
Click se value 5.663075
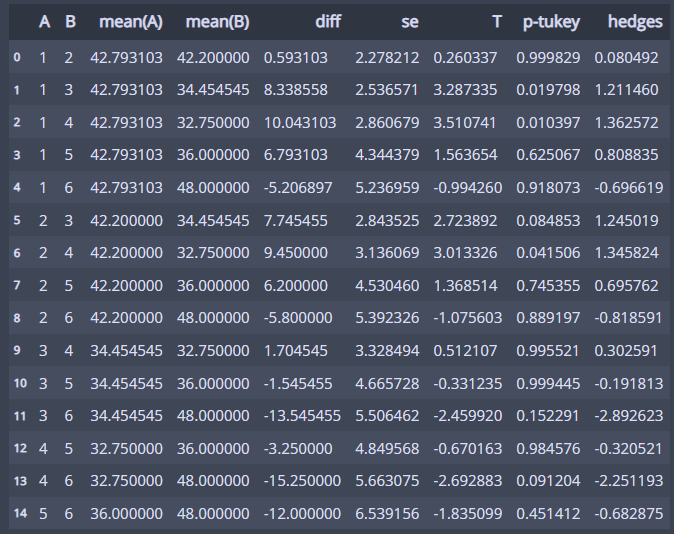click(x=387, y=481)
